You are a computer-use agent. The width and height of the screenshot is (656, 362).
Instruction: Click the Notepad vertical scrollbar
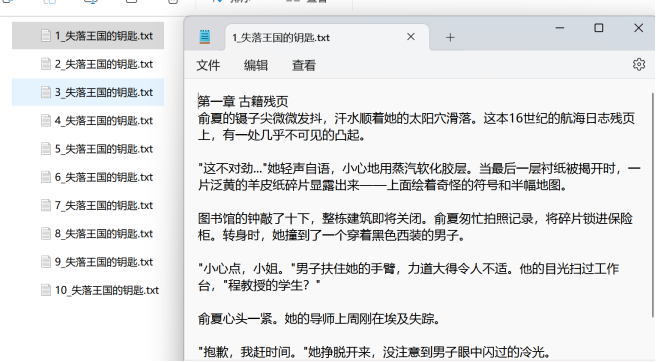[653, 204]
